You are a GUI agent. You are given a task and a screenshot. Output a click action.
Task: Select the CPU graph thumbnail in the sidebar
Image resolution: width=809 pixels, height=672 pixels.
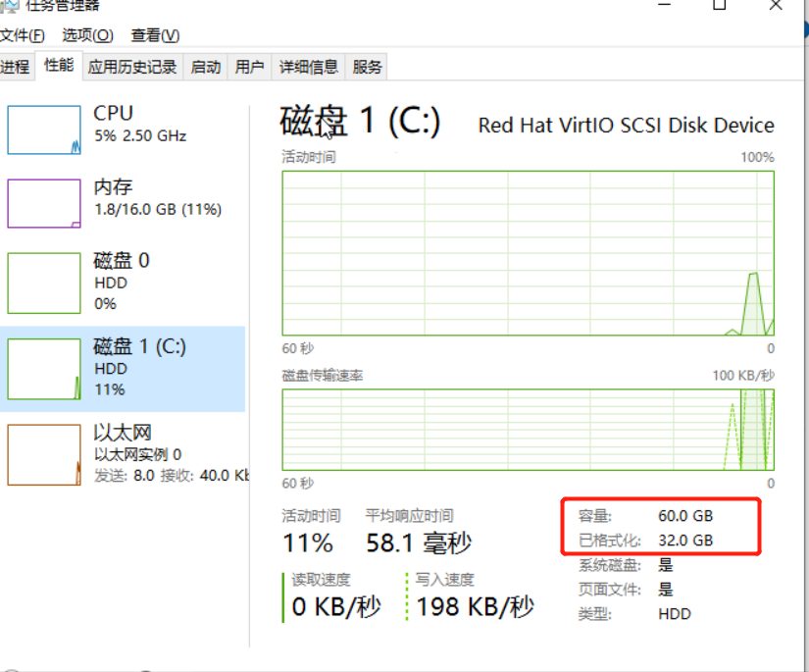42,129
